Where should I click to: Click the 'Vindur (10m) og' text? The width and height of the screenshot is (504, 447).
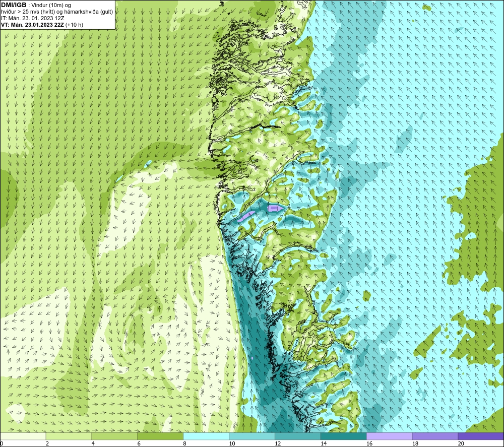(x=51, y=6)
